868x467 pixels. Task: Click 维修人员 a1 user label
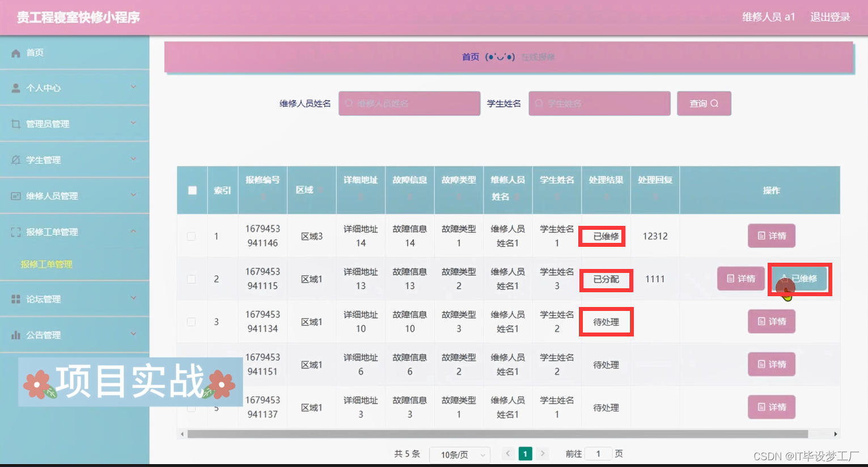(x=769, y=17)
